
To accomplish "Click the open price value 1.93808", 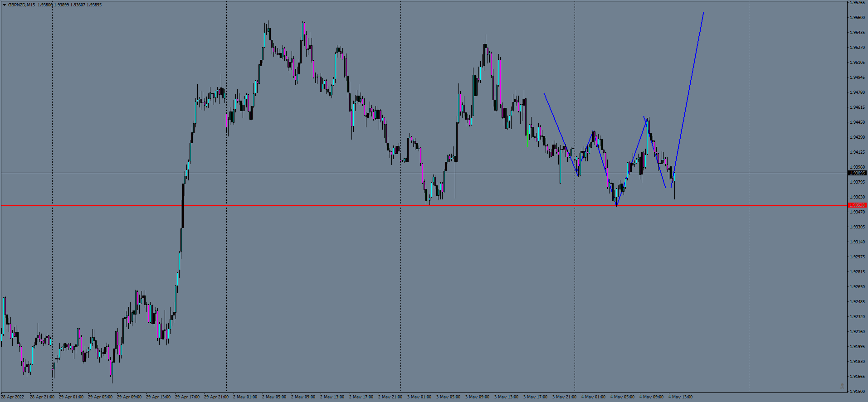I will 45,5.
